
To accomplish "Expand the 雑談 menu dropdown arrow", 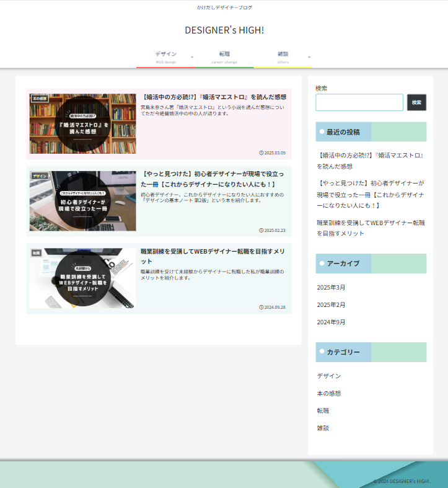I will [309, 58].
